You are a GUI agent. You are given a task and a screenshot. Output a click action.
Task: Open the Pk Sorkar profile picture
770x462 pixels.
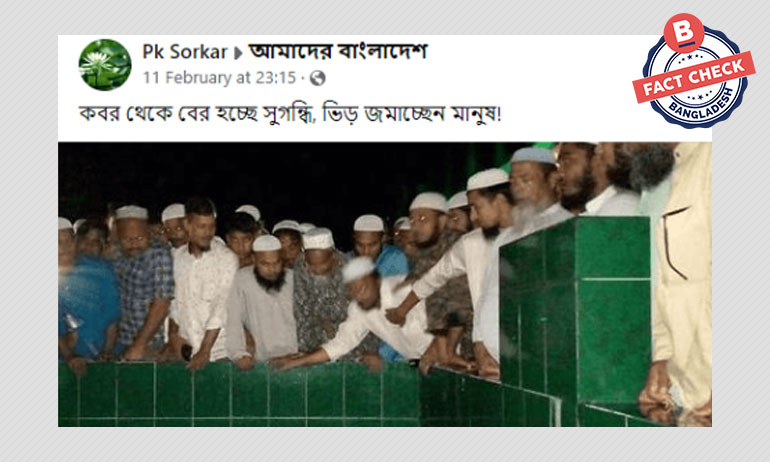pyautogui.click(x=105, y=65)
